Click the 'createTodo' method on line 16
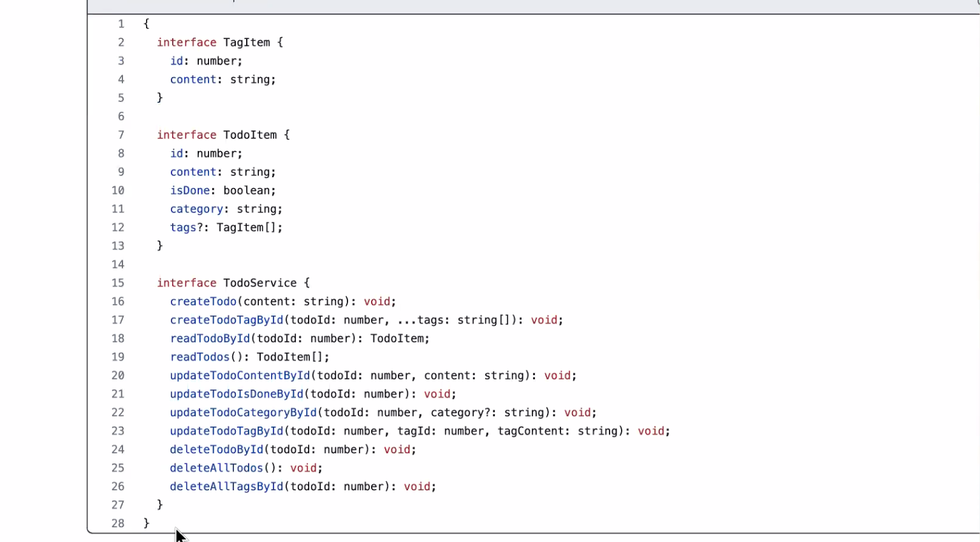Image resolution: width=980 pixels, height=542 pixels. tap(203, 302)
